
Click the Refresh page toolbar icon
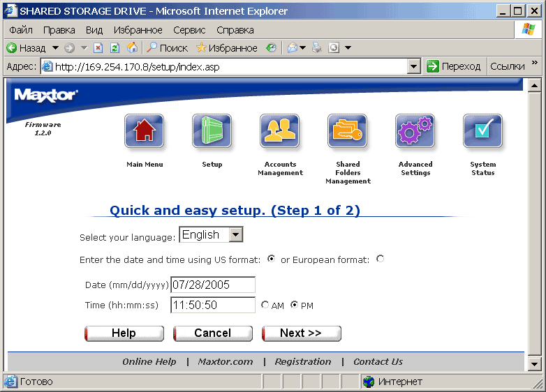[115, 47]
